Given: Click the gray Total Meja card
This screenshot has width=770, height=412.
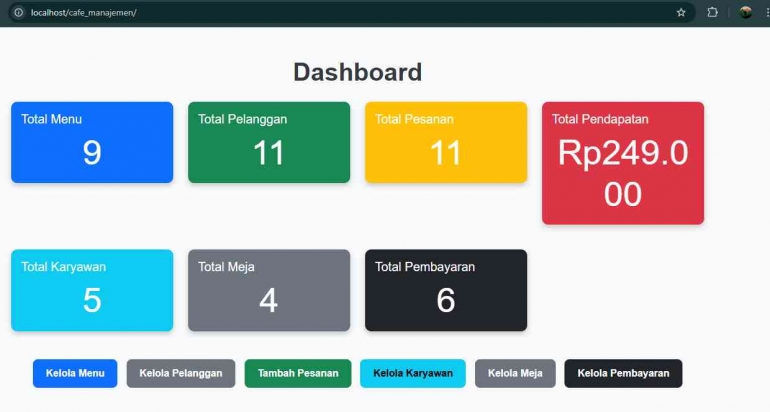Looking at the screenshot, I should [x=269, y=290].
